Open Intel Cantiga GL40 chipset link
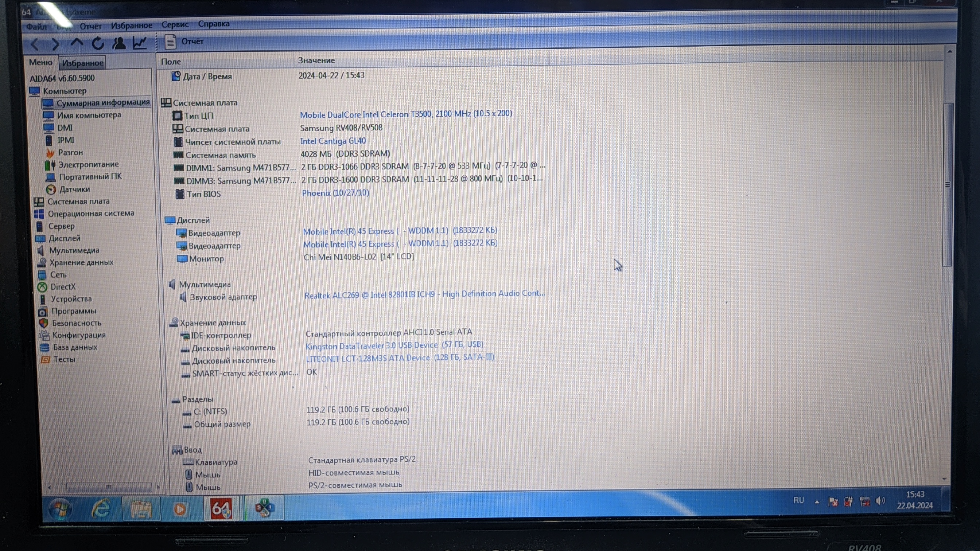980x551 pixels. 333,141
